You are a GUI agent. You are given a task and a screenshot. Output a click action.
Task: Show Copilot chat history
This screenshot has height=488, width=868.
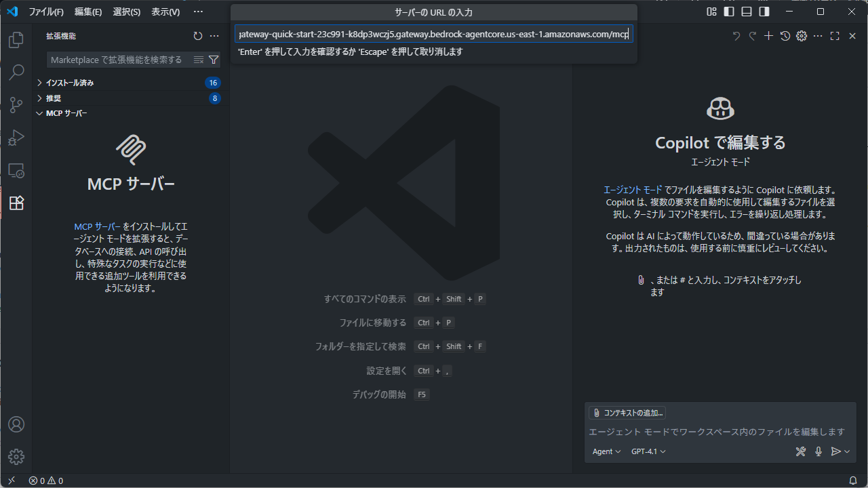pyautogui.click(x=785, y=36)
